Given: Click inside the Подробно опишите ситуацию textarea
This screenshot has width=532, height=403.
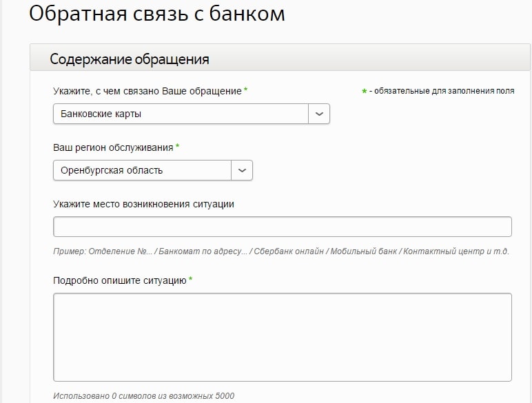Looking at the screenshot, I should pos(283,337).
